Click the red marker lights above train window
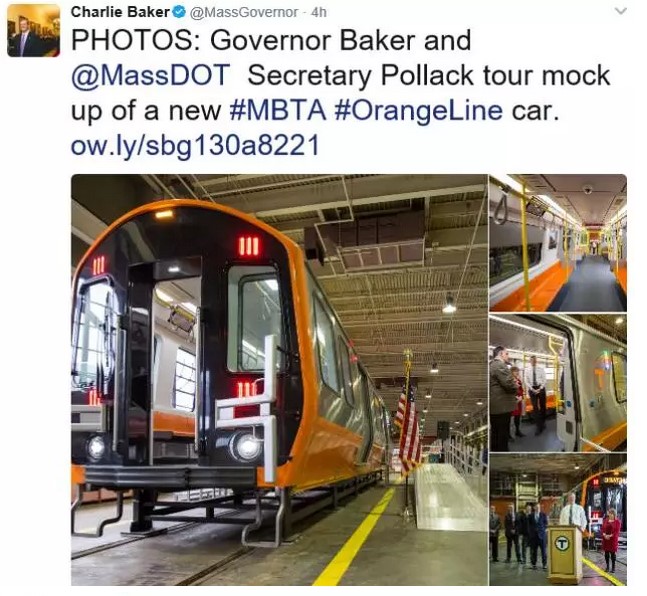Viewport: 647px width, 596px height. coord(249,246)
